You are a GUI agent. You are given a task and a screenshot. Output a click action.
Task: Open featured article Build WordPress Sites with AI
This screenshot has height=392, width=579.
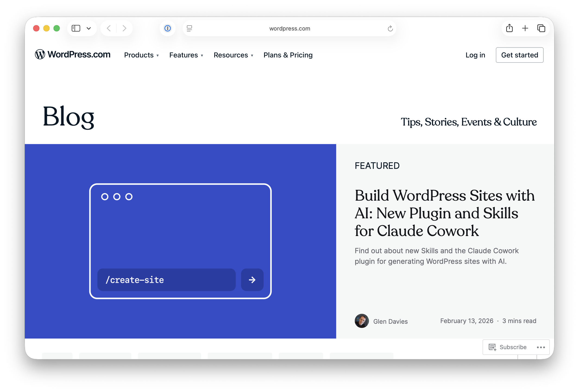tap(444, 213)
